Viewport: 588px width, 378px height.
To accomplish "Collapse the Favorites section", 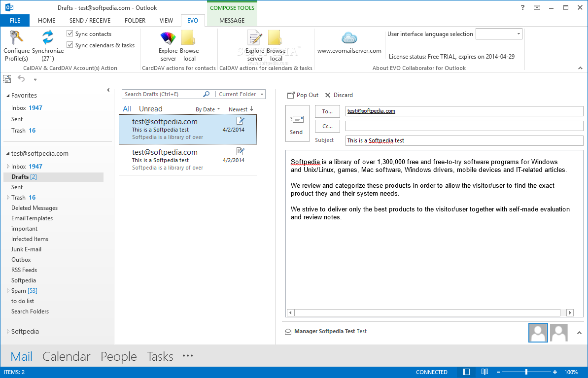I will pos(7,96).
